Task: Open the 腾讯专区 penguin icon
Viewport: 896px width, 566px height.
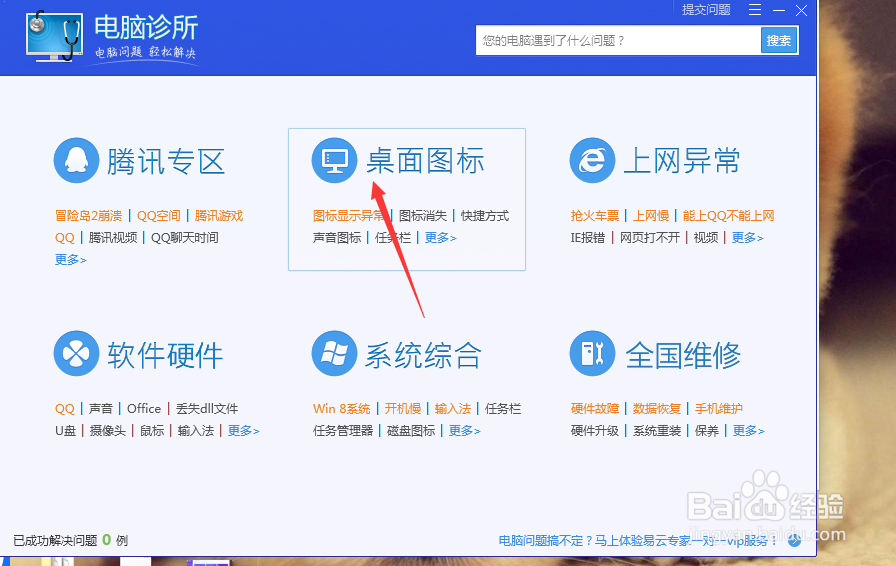Action: click(76, 160)
